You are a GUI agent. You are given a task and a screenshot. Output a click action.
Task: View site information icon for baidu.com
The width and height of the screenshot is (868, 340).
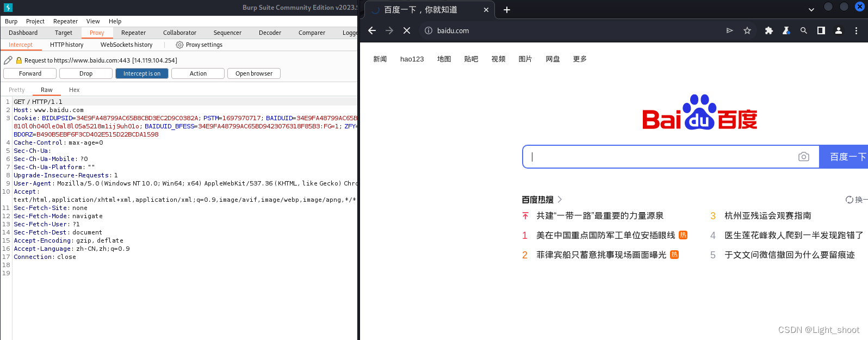point(429,30)
